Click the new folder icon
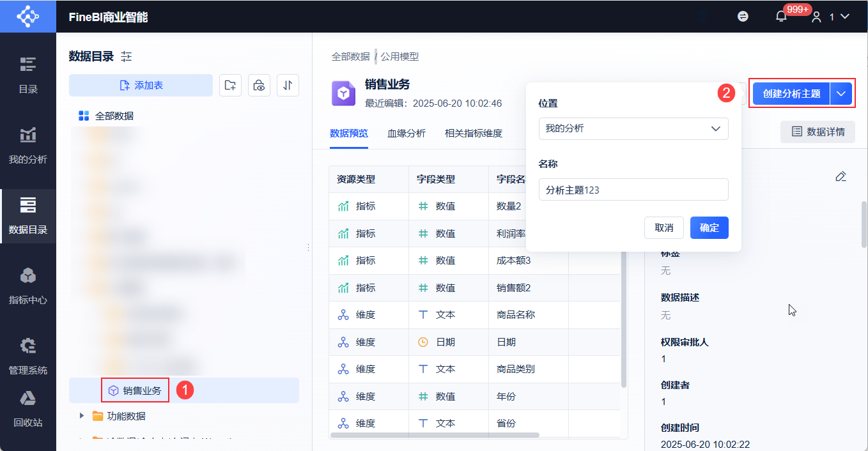The width and height of the screenshot is (868, 451). point(230,85)
